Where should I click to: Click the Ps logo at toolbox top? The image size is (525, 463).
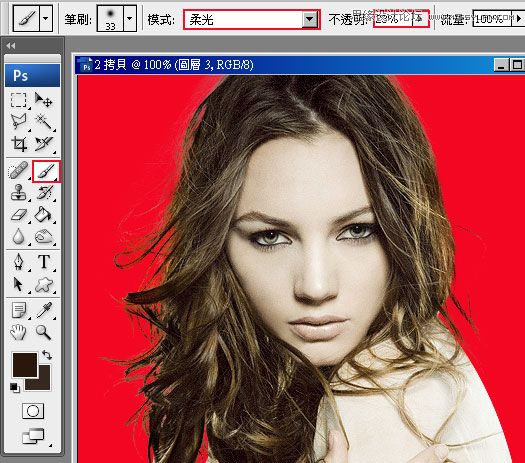33,76
